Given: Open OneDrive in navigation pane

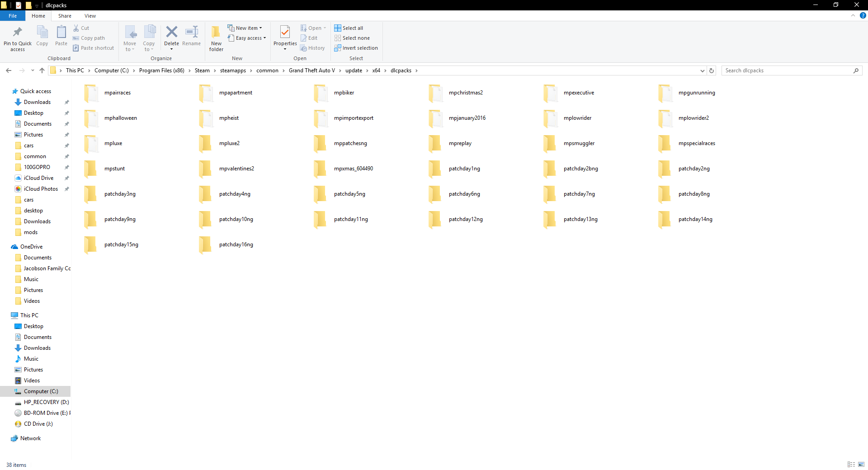Looking at the screenshot, I should (x=31, y=247).
